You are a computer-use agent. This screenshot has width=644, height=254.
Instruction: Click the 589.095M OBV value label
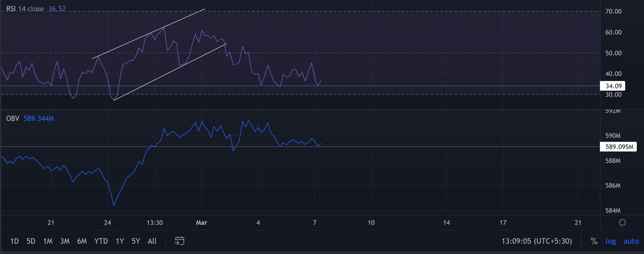pyautogui.click(x=618, y=147)
